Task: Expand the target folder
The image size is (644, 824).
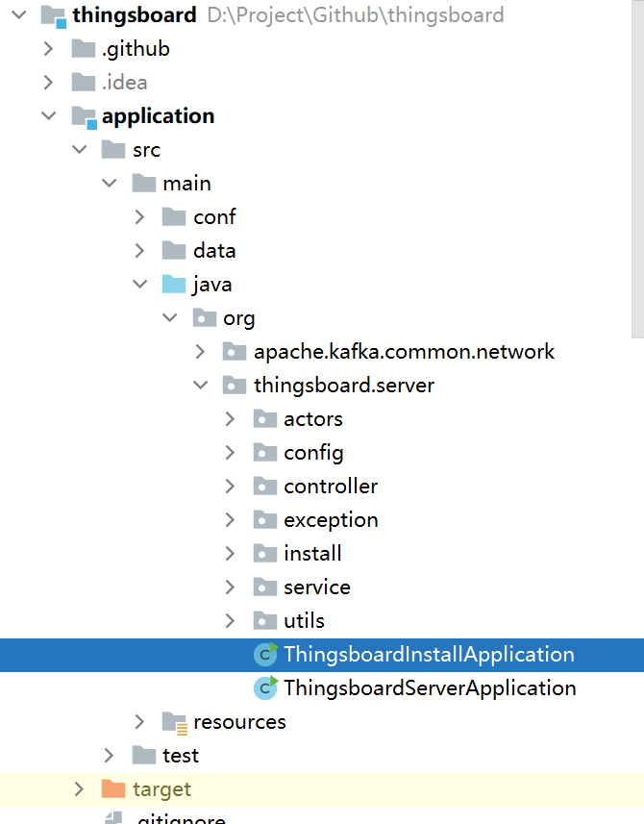Action: [x=79, y=788]
